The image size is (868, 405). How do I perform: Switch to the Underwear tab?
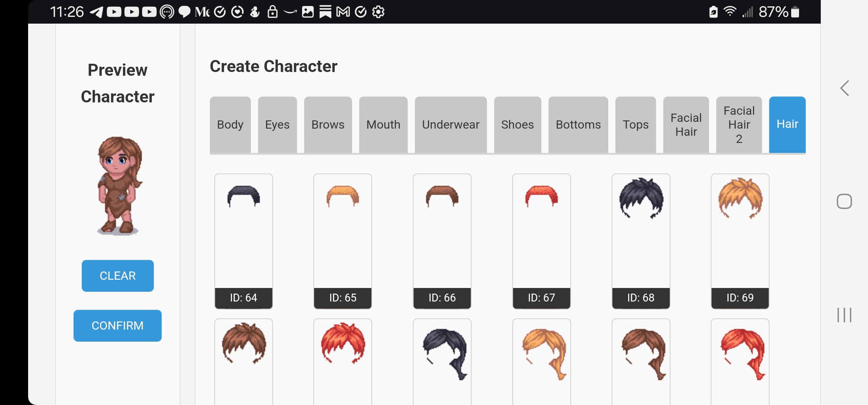pos(450,124)
